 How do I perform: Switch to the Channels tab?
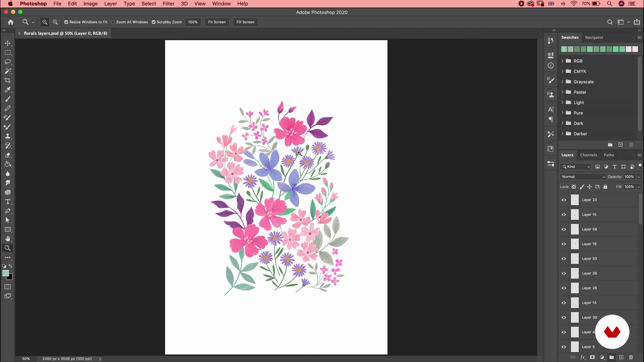[x=588, y=155]
